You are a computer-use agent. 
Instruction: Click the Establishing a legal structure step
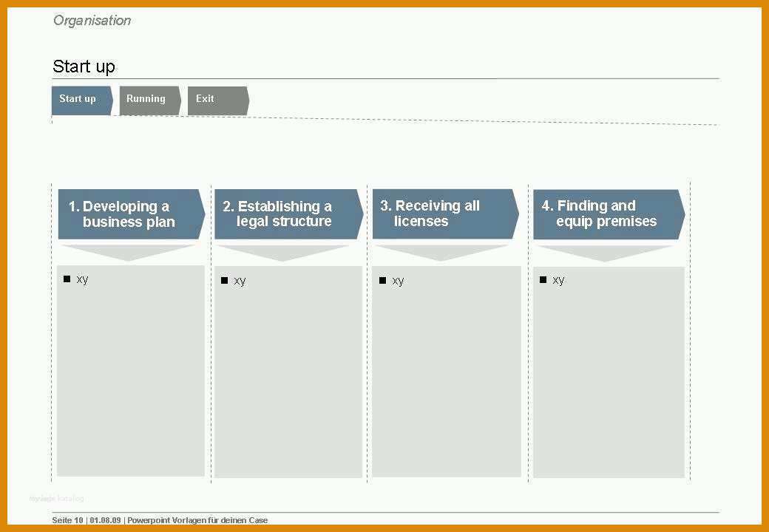point(289,214)
